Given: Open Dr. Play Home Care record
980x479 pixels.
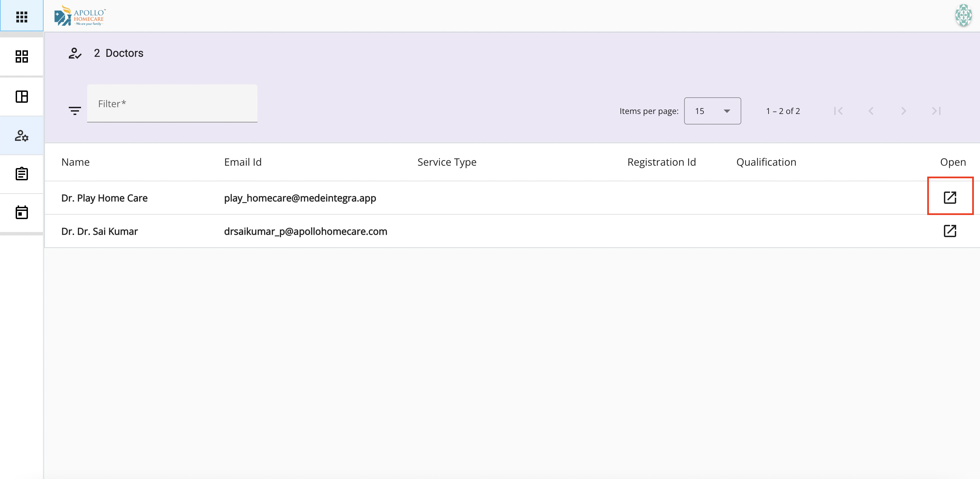Looking at the screenshot, I should tap(950, 197).
